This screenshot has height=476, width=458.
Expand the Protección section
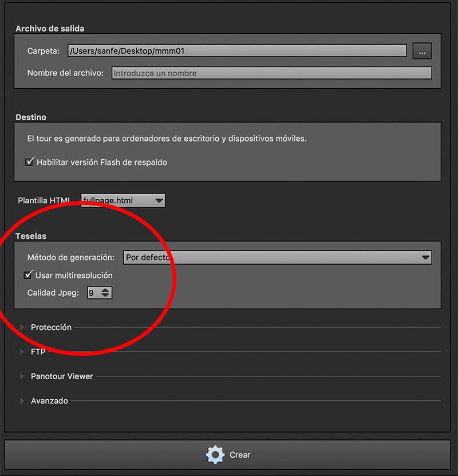23,327
